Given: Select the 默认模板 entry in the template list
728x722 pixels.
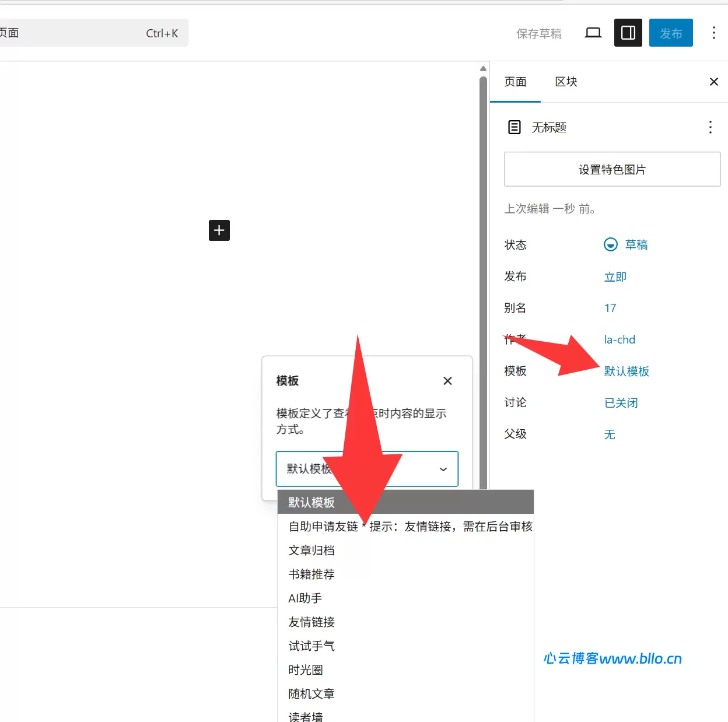Looking at the screenshot, I should tap(310, 502).
